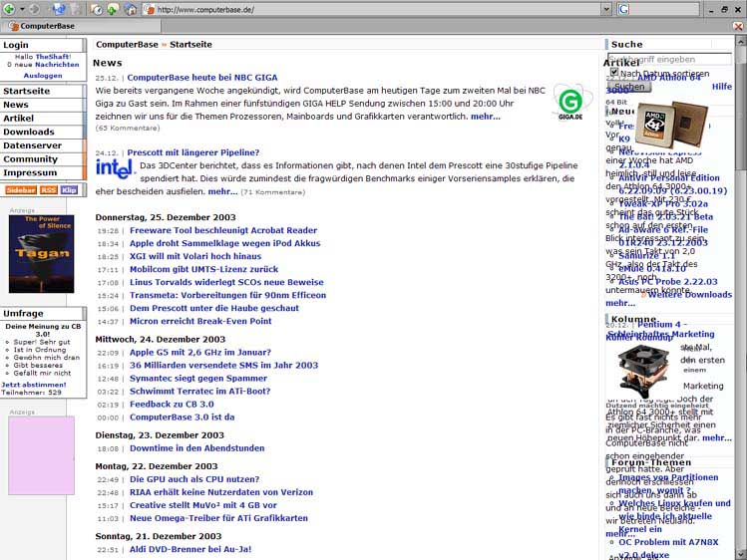This screenshot has height=560, width=747.
Task: Click the Tagan advertisement banner
Action: coord(42,254)
